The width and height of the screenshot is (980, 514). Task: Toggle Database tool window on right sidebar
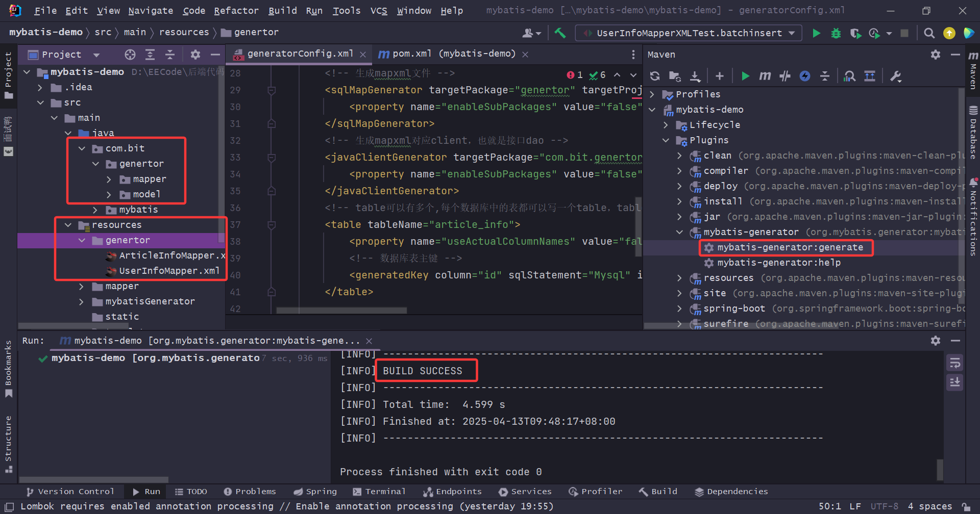[973, 132]
